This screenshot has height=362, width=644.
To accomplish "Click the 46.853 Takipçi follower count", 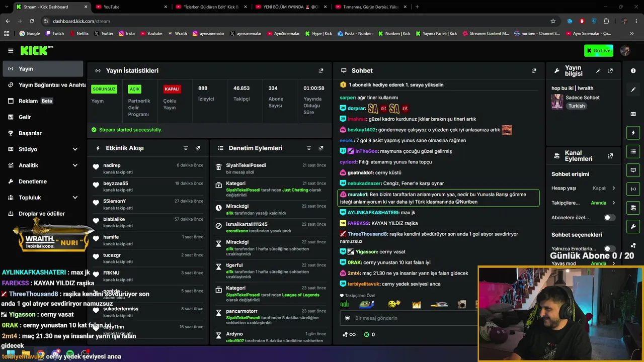I will click(242, 94).
